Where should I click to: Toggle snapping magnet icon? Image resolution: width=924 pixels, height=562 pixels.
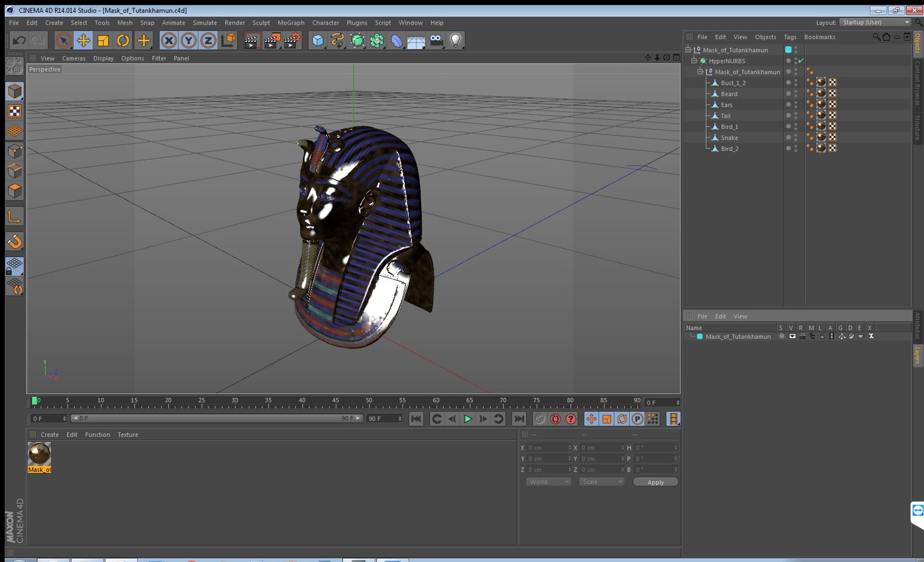[15, 241]
